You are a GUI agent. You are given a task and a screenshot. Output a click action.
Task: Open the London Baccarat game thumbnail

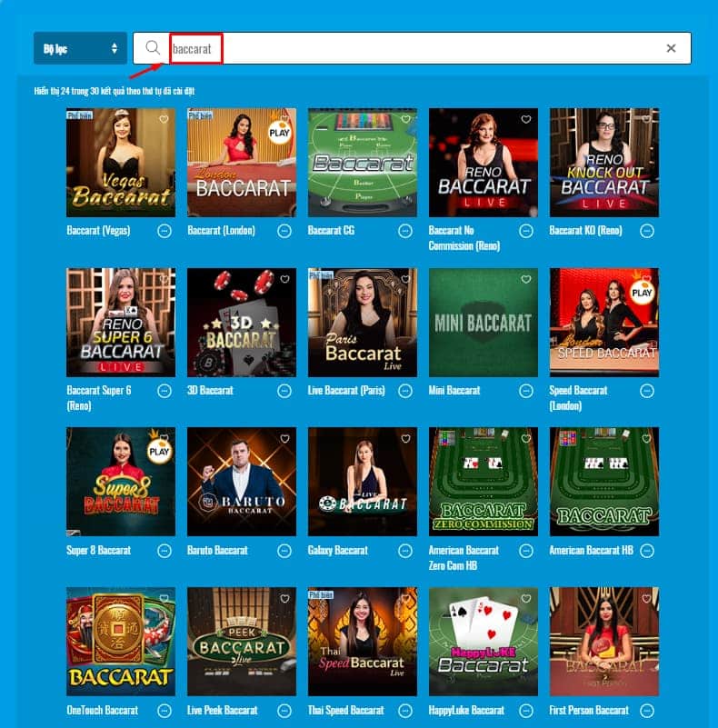click(242, 163)
